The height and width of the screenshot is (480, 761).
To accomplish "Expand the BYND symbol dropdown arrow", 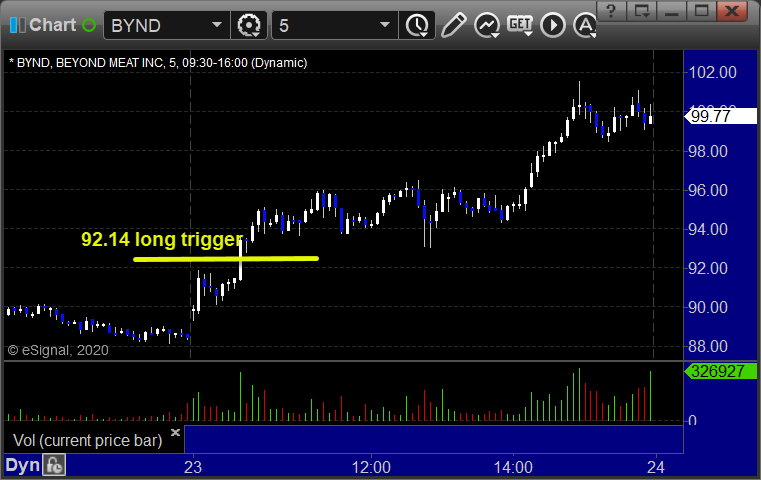I will click(217, 25).
